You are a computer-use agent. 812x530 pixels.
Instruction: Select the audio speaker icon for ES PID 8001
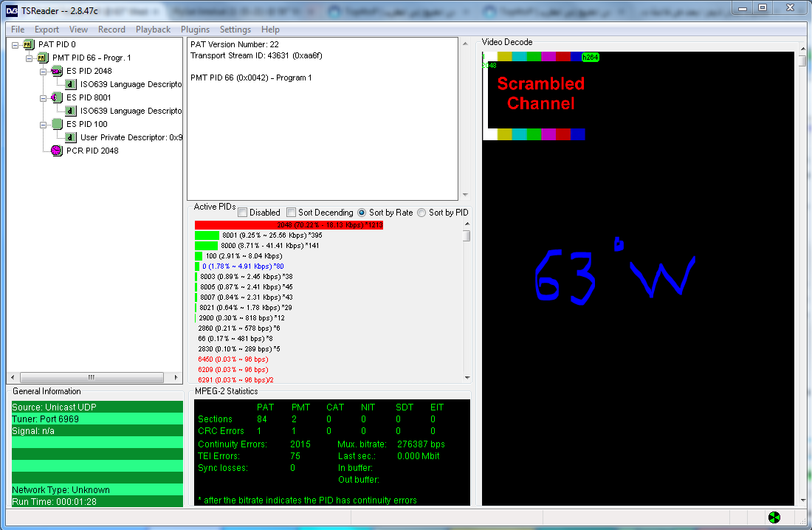click(57, 97)
